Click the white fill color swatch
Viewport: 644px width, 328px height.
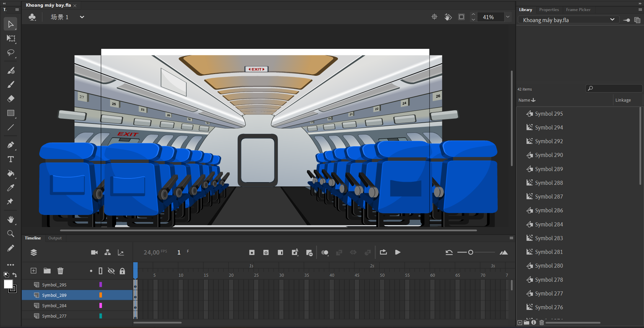tap(8, 284)
